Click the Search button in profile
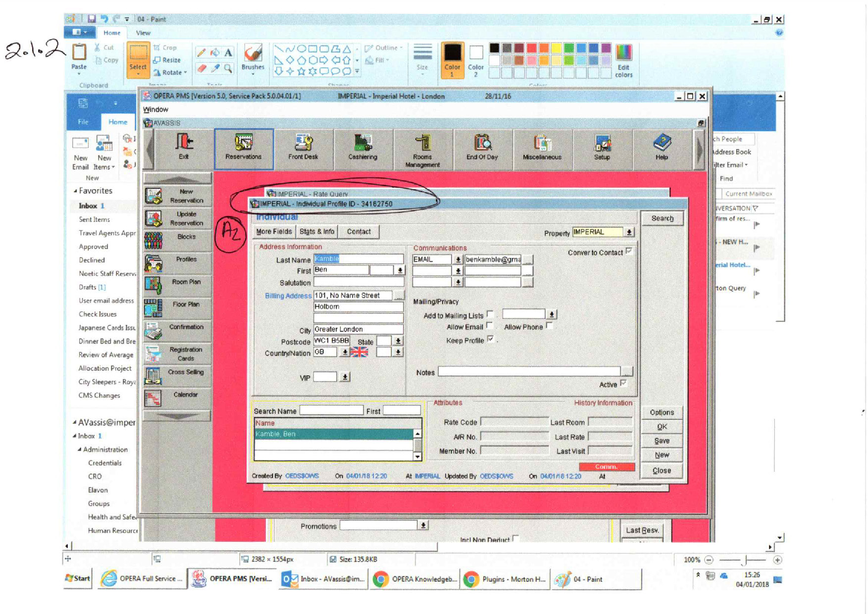The image size is (868, 614). [x=662, y=218]
